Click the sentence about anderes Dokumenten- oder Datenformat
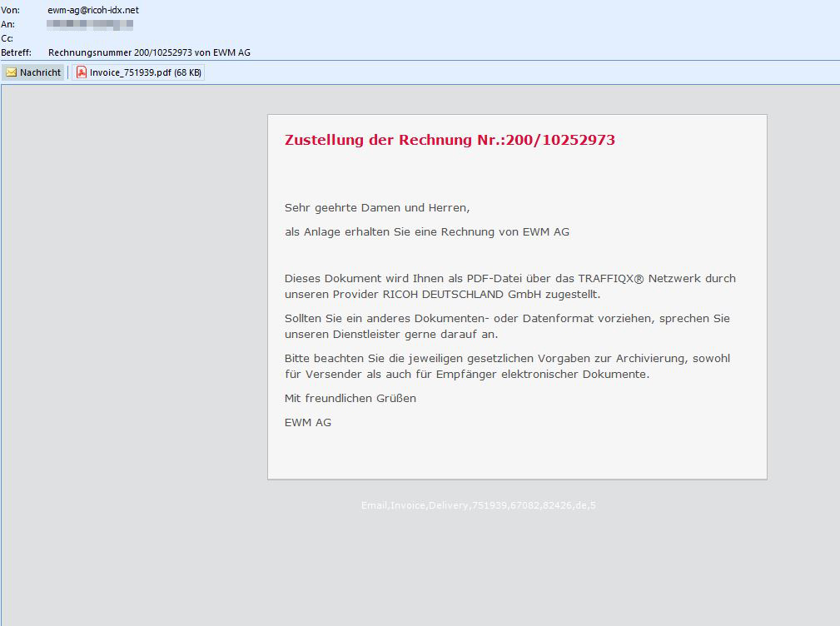840x626 pixels. [507, 326]
